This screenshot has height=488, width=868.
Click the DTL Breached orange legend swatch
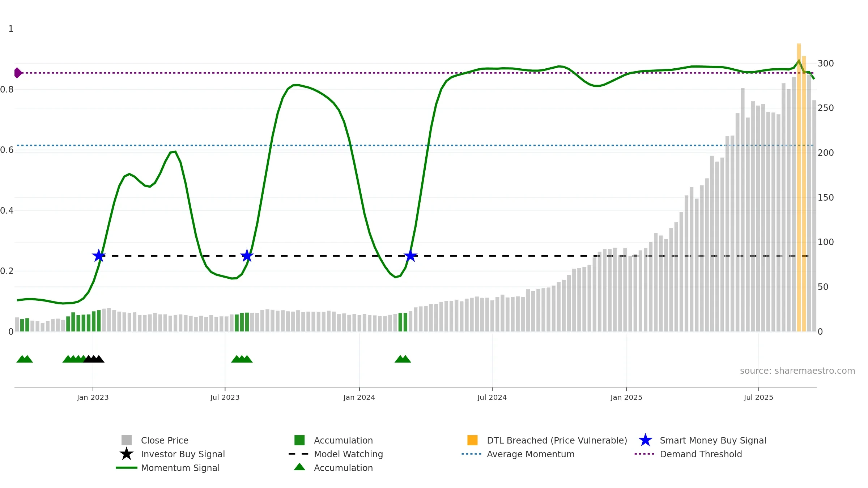click(x=472, y=440)
